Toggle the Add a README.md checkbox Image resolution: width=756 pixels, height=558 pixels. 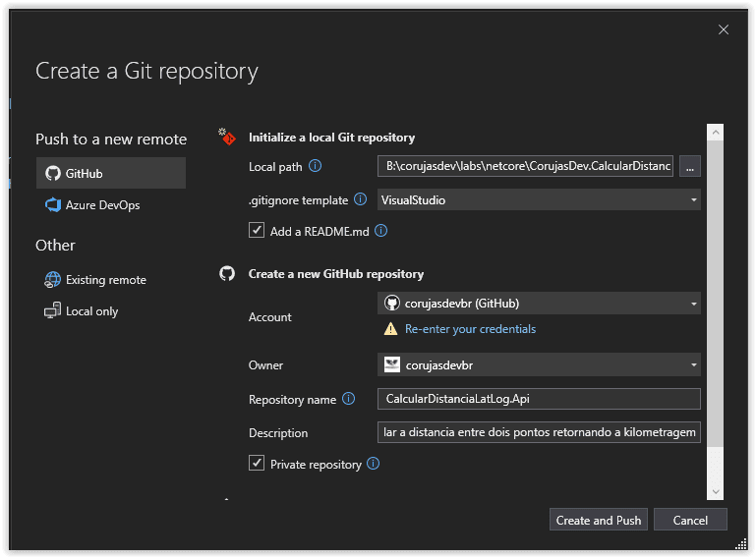coord(257,230)
